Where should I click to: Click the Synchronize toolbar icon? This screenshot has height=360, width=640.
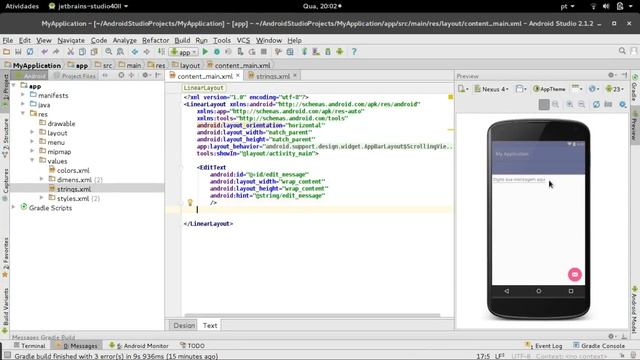pyautogui.click(x=30, y=52)
